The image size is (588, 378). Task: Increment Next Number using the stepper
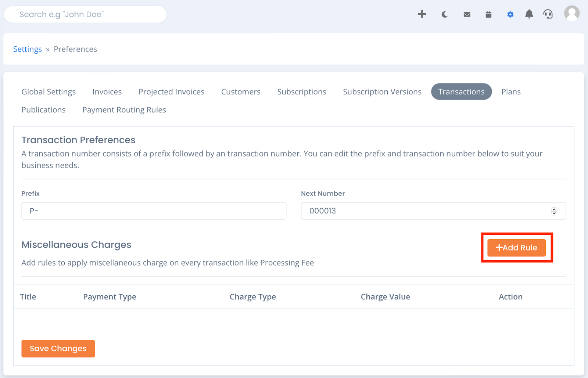click(554, 209)
